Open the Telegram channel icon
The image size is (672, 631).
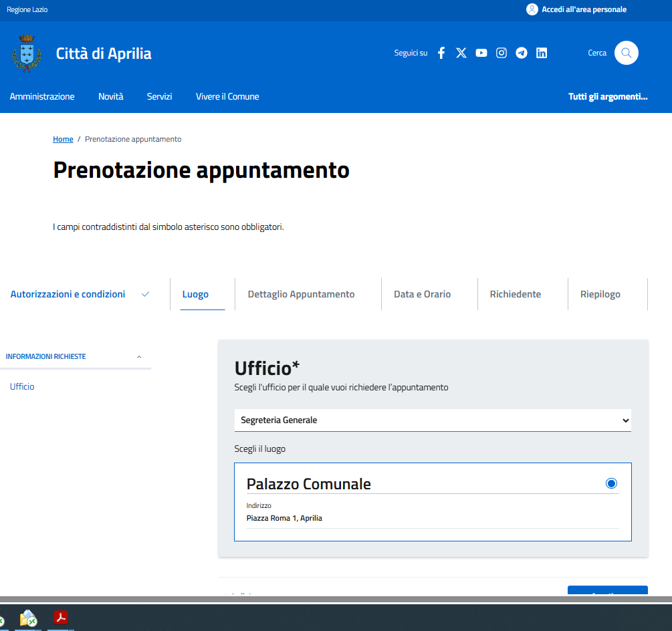(522, 53)
